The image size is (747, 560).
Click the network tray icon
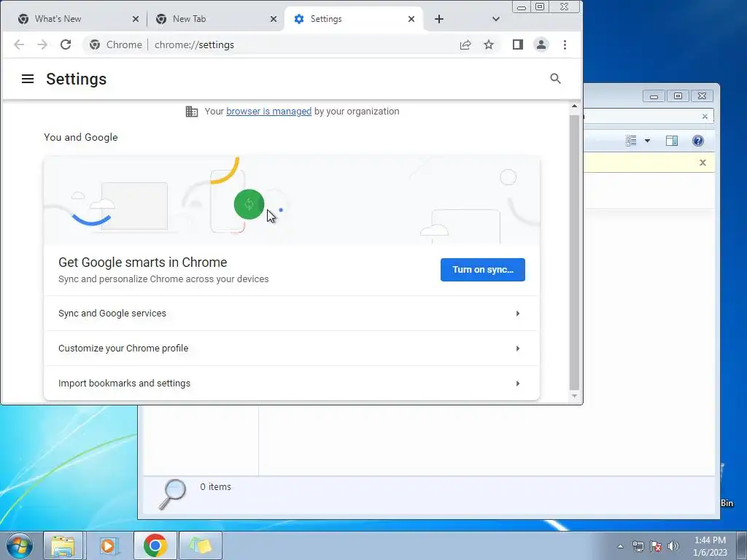coord(638,546)
